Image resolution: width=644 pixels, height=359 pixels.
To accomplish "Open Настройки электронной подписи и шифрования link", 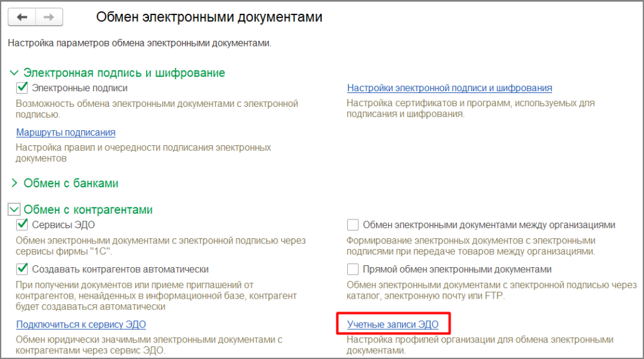I will coord(449,88).
